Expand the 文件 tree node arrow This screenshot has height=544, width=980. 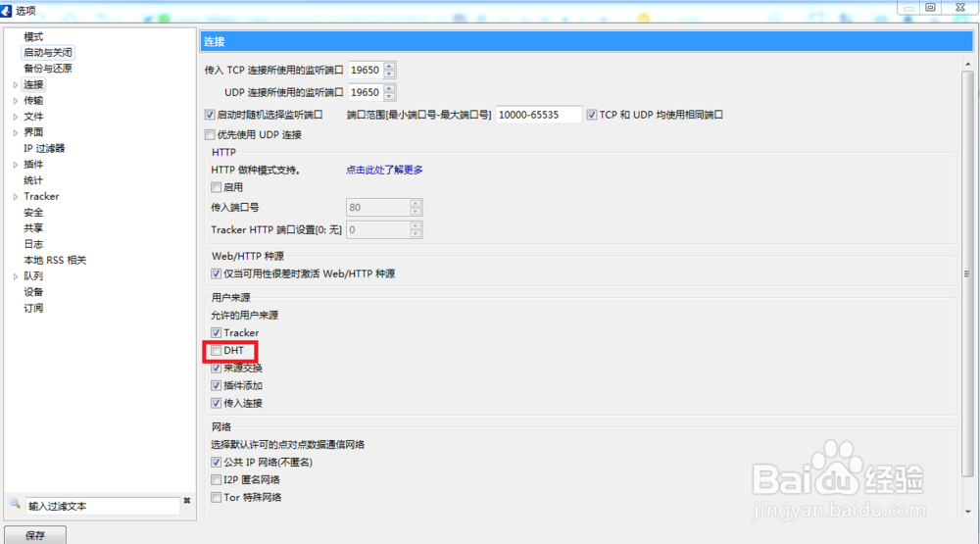16,117
